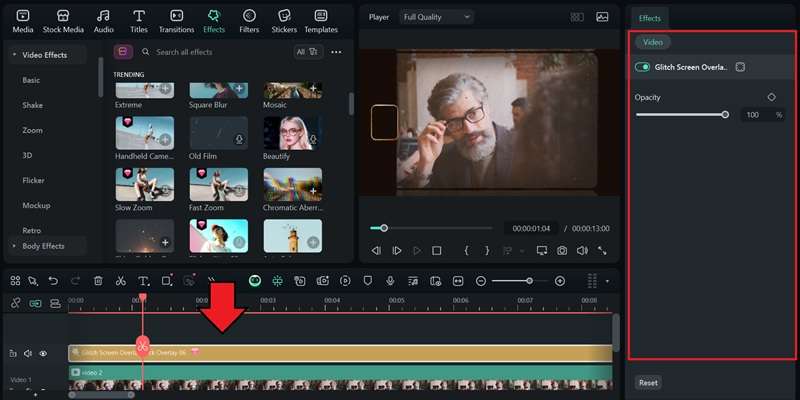
Task: Click the crop tool icon
Action: coord(167,281)
